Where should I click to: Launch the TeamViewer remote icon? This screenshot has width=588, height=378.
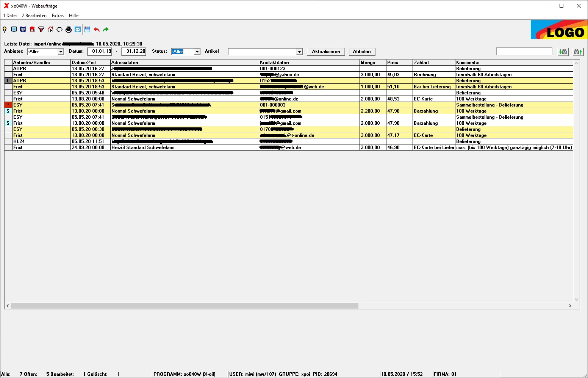coord(78,30)
